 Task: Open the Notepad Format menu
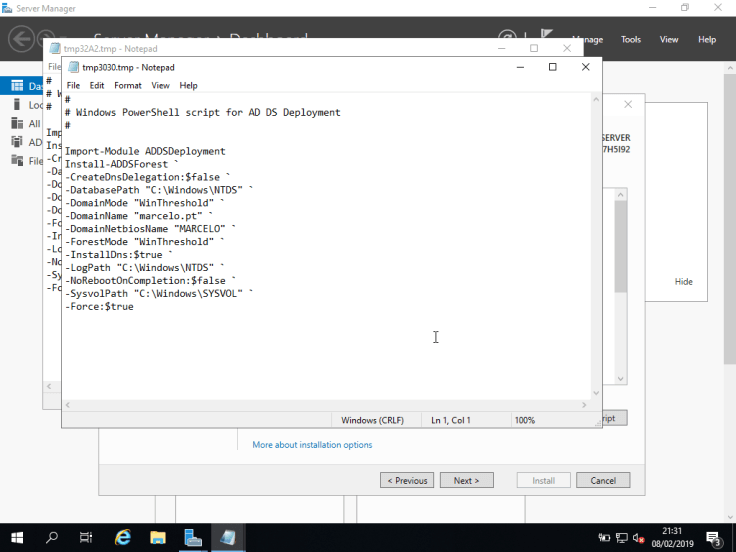pos(127,86)
